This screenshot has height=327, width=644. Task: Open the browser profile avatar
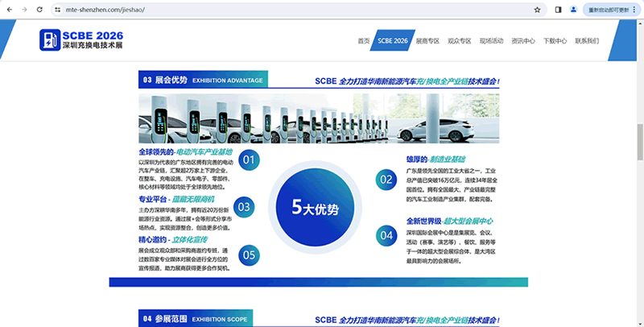click(574, 10)
